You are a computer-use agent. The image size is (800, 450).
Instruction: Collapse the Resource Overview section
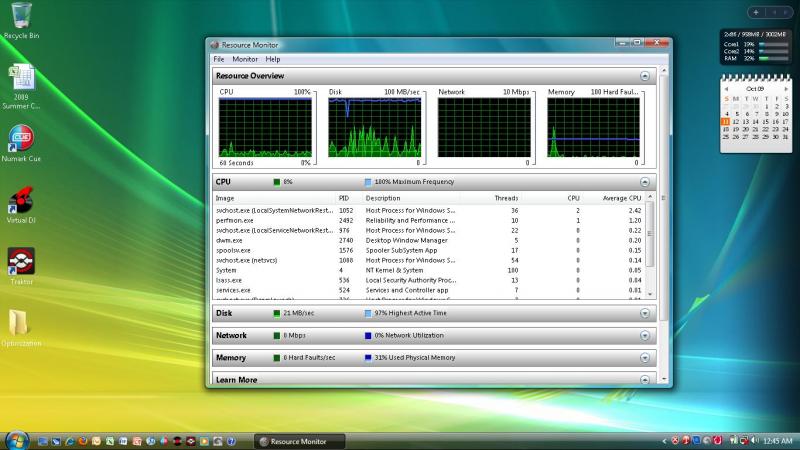645,76
